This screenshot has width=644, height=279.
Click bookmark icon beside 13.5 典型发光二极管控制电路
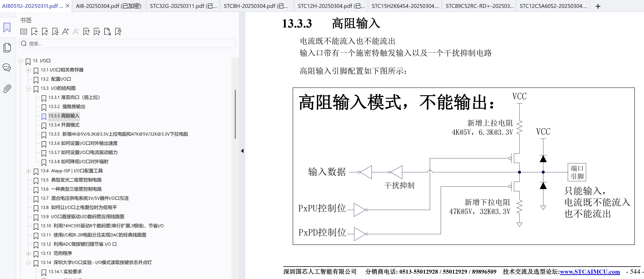click(36, 180)
